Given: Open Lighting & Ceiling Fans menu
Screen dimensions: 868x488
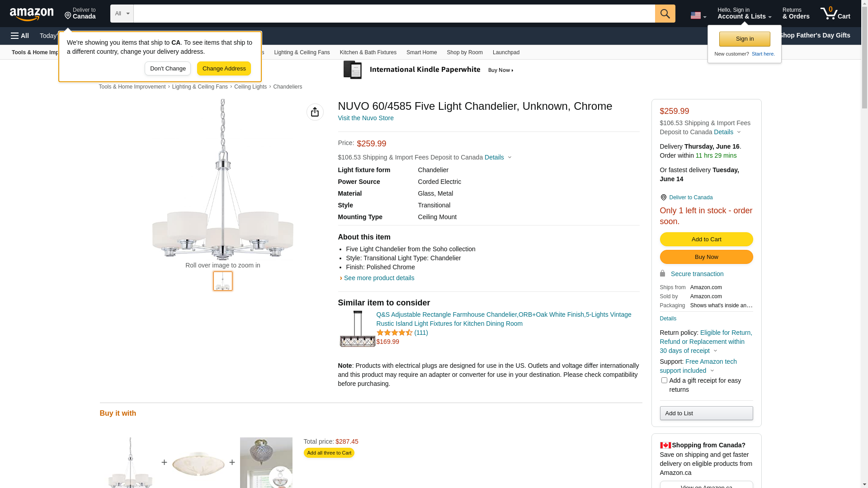Looking at the screenshot, I should click(x=302, y=52).
